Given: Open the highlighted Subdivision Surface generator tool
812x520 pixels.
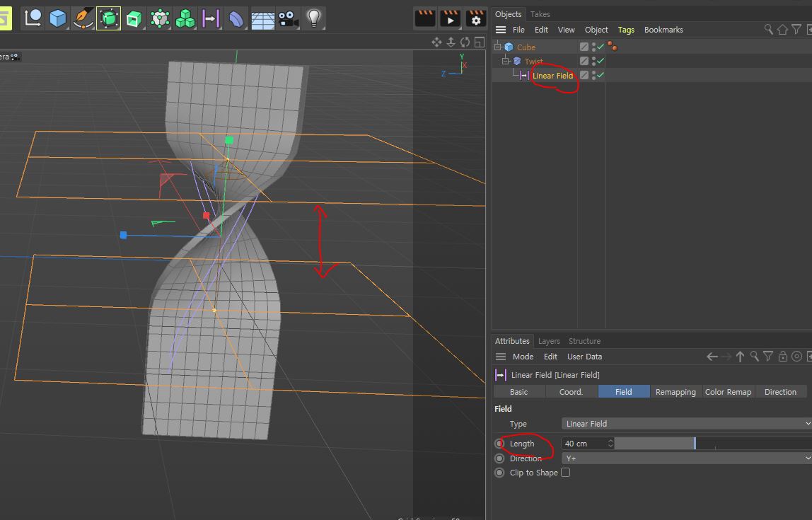Looking at the screenshot, I should point(108,18).
